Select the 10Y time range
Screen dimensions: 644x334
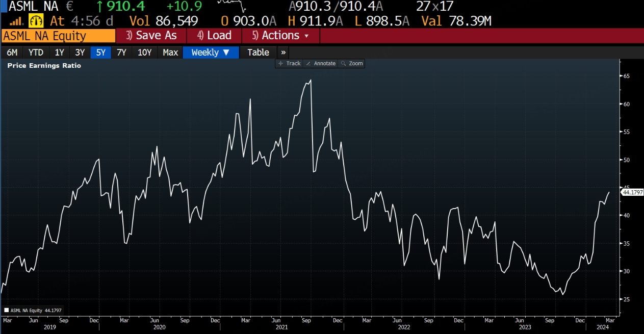click(145, 52)
